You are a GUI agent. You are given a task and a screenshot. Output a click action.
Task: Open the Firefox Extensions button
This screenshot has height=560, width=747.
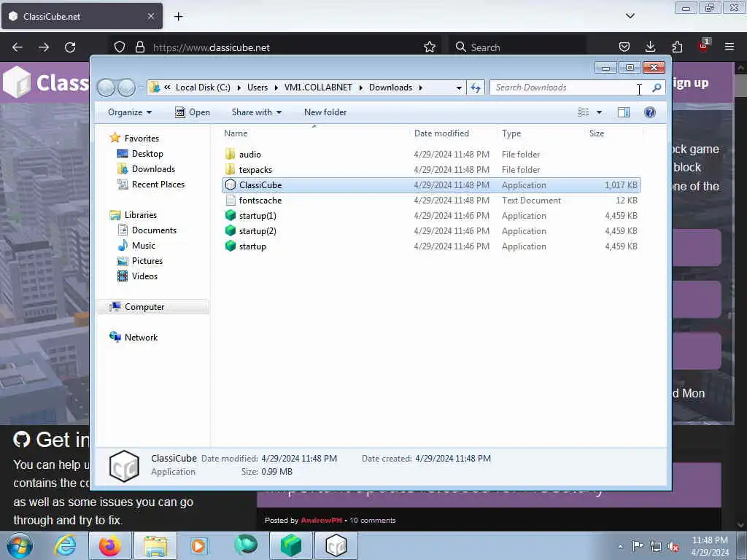pos(677,47)
